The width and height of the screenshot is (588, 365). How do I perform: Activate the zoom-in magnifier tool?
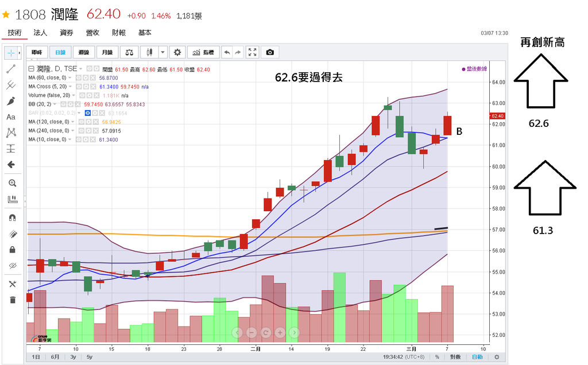tap(13, 183)
